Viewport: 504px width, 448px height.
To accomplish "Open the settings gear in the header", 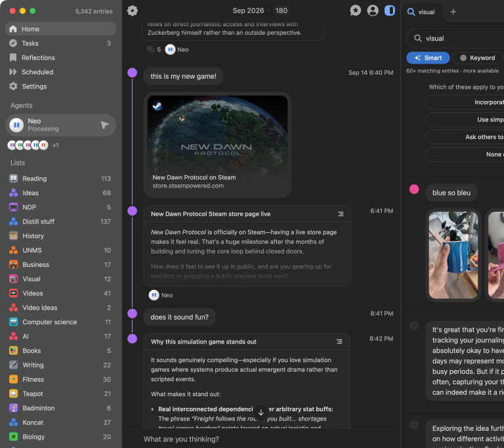I will click(x=133, y=10).
